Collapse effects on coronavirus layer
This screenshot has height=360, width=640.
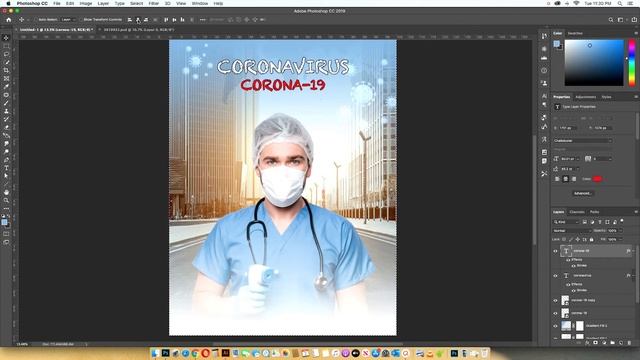click(633, 276)
